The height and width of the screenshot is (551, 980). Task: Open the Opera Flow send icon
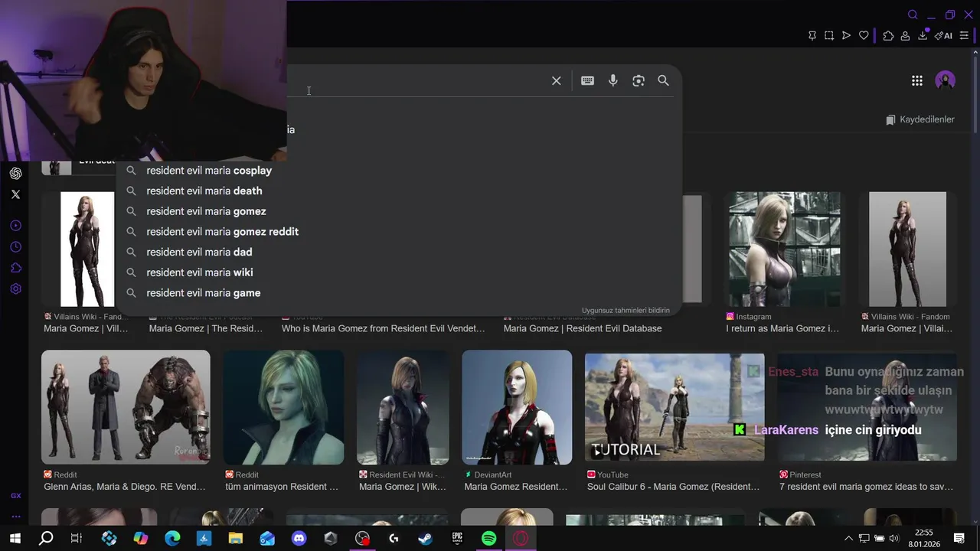pos(846,35)
